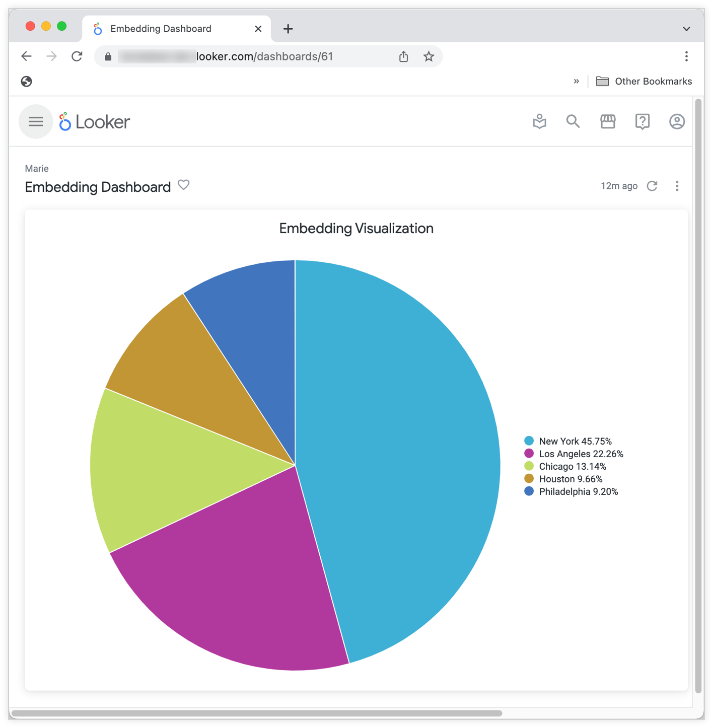Image resolution: width=713 pixels, height=728 pixels.
Task: Open the Other Bookmarks folder
Action: click(x=644, y=81)
